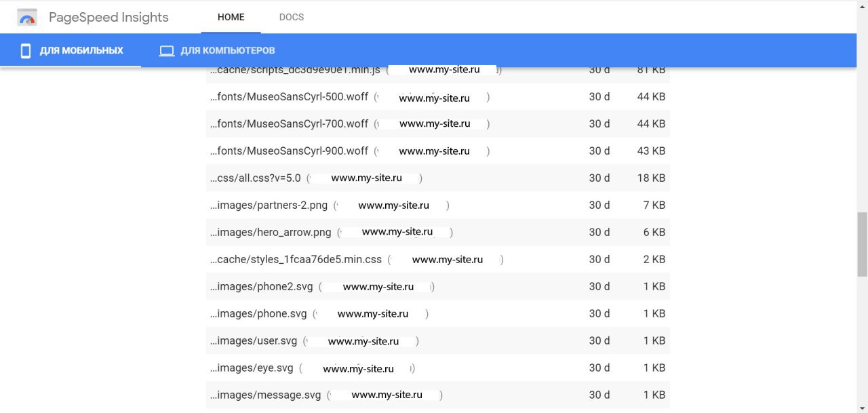
Task: Open the …css/all.css?v=5.0 resource link
Action: [x=256, y=178]
